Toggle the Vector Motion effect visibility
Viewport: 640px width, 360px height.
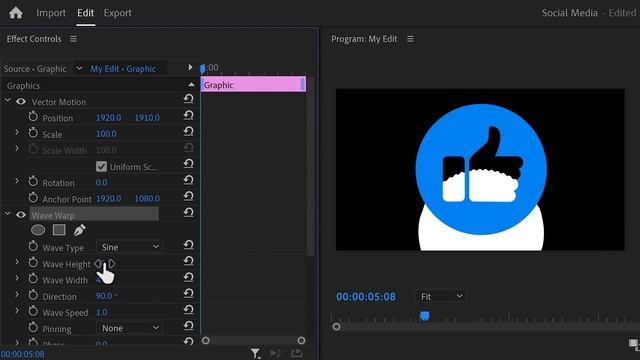(21, 101)
